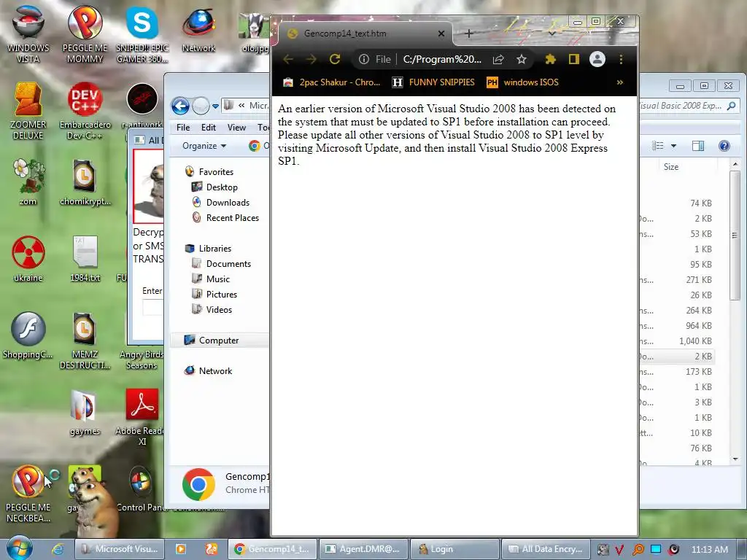
Task: Open File menu in Explorer
Action: point(183,127)
